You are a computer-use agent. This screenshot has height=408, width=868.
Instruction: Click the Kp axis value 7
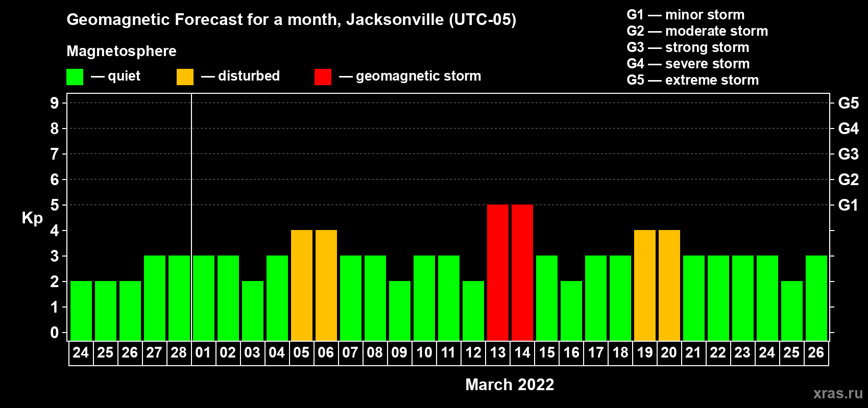pyautogui.click(x=55, y=154)
